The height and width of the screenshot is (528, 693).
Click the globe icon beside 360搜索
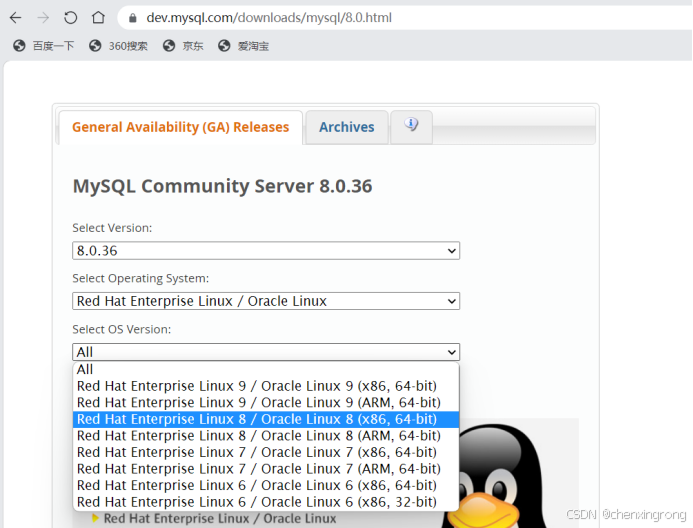coord(95,46)
